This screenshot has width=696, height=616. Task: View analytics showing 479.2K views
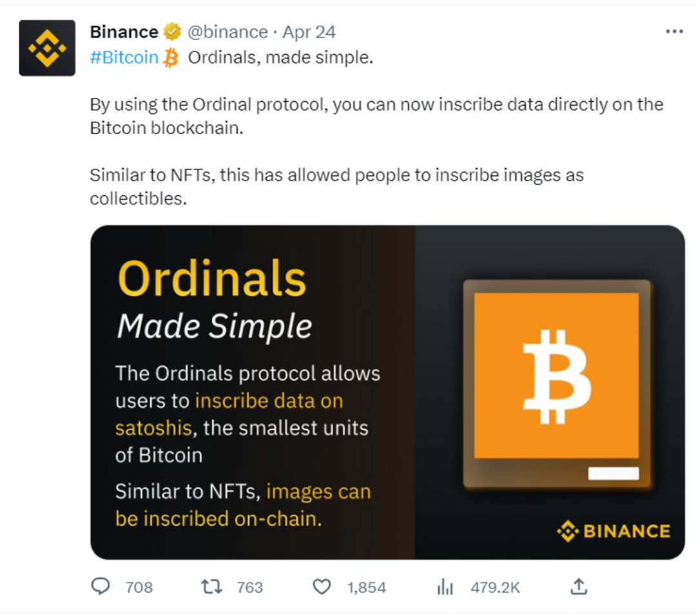click(x=444, y=587)
